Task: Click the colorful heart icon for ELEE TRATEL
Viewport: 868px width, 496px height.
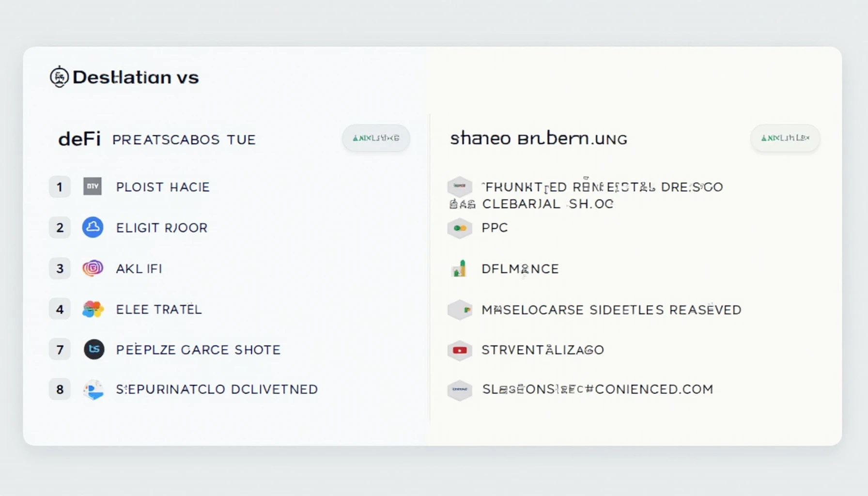Action: [93, 309]
